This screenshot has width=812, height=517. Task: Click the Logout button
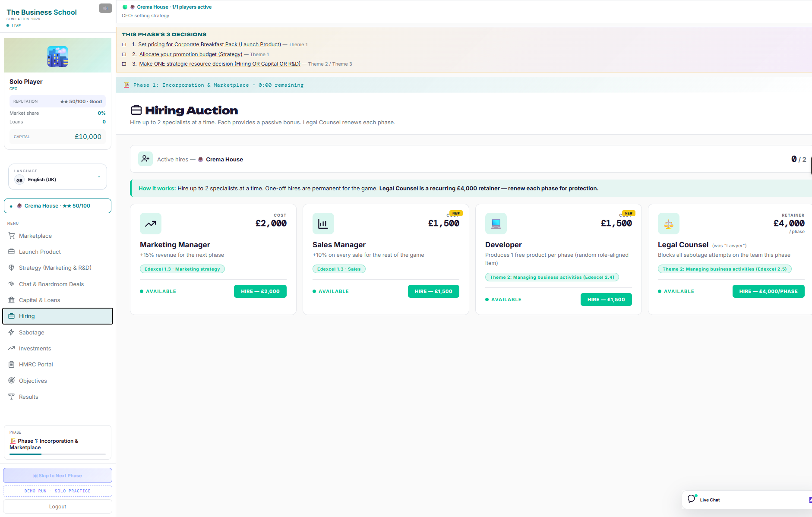tap(57, 507)
